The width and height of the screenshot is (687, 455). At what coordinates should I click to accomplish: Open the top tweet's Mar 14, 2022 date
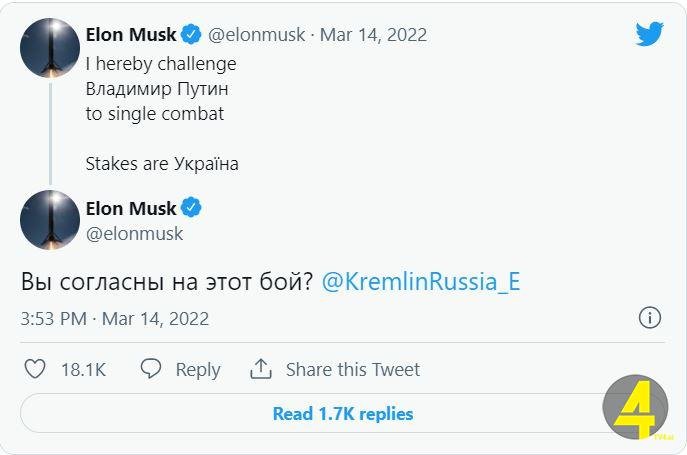373,35
